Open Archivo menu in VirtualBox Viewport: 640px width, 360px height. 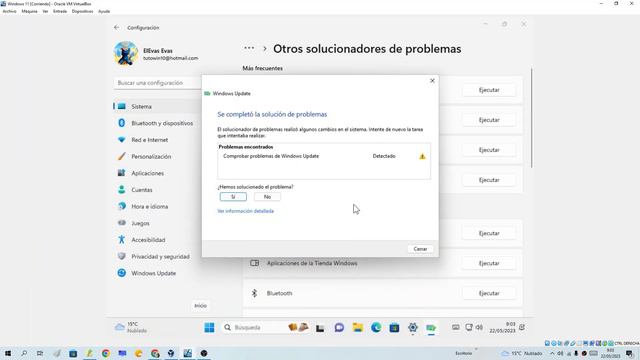coord(9,11)
